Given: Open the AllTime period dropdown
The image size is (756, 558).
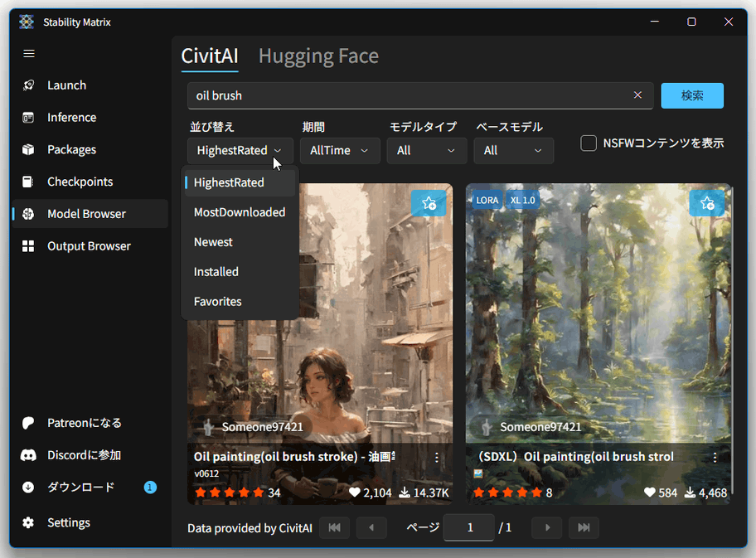Looking at the screenshot, I should click(340, 150).
